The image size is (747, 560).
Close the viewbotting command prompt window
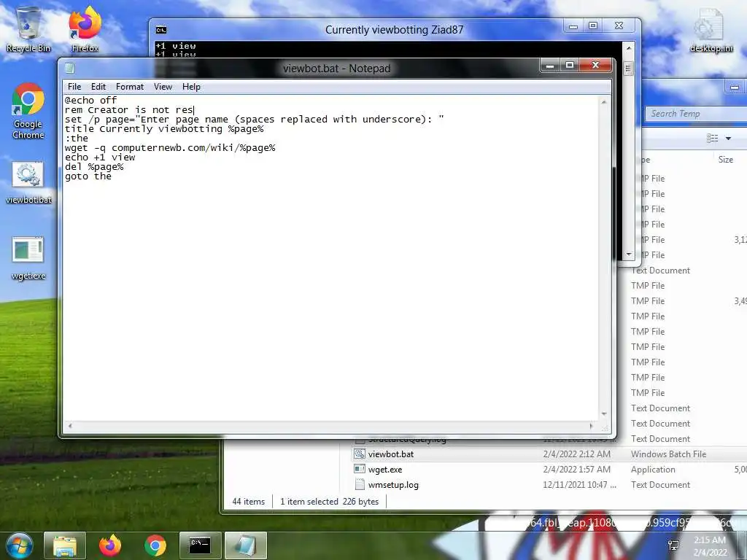click(619, 26)
